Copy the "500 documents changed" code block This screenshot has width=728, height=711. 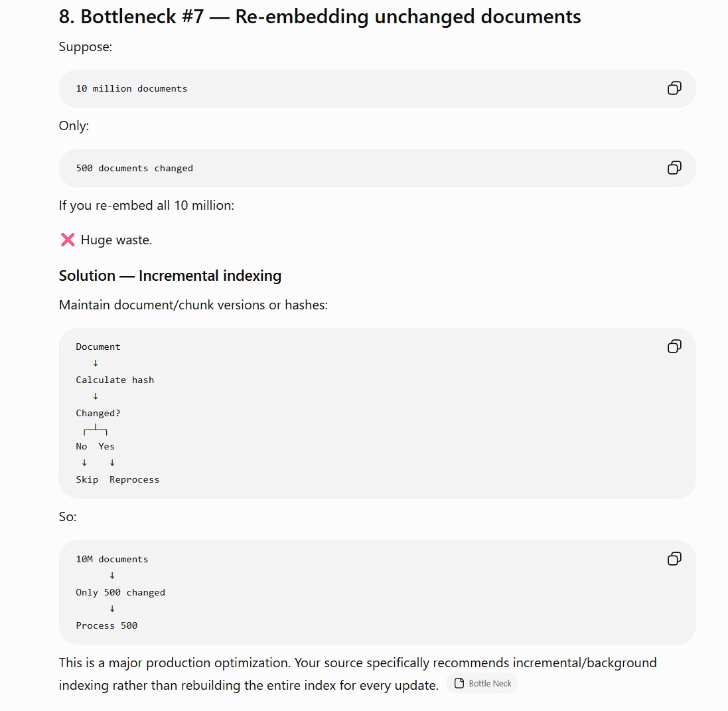674,168
